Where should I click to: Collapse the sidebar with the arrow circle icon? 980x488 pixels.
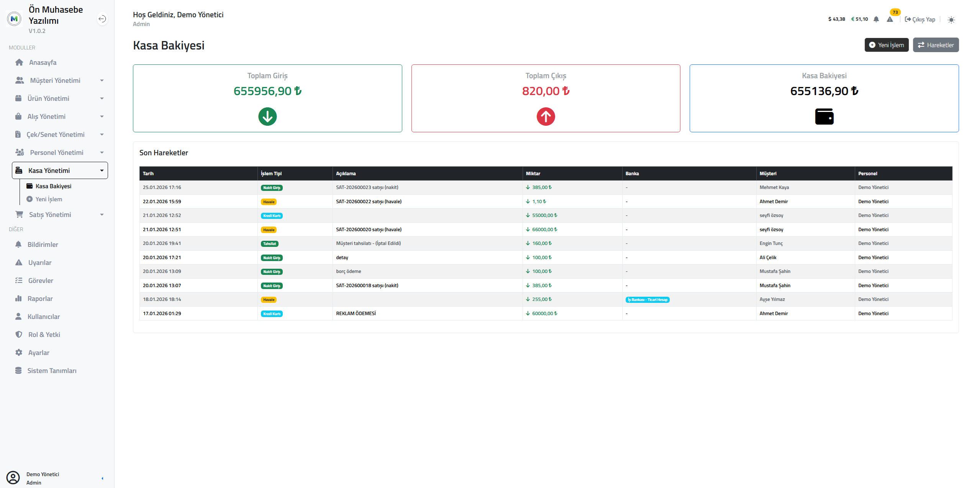(102, 19)
